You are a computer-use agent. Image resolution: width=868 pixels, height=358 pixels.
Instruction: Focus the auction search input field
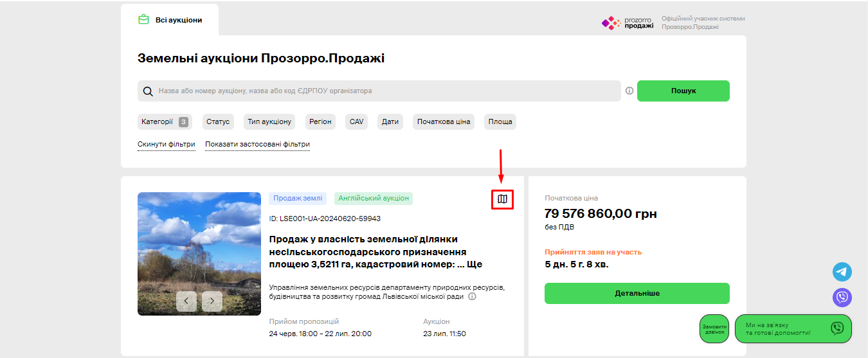[x=386, y=91]
